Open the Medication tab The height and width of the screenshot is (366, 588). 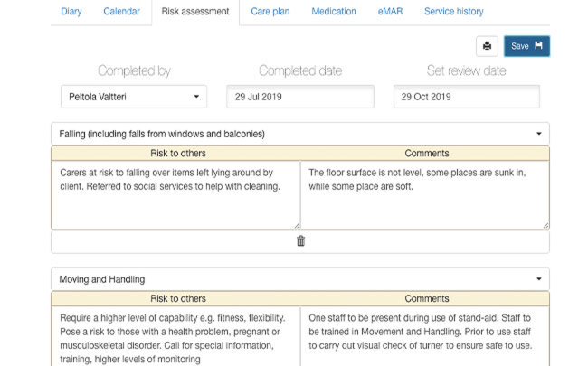pos(334,11)
